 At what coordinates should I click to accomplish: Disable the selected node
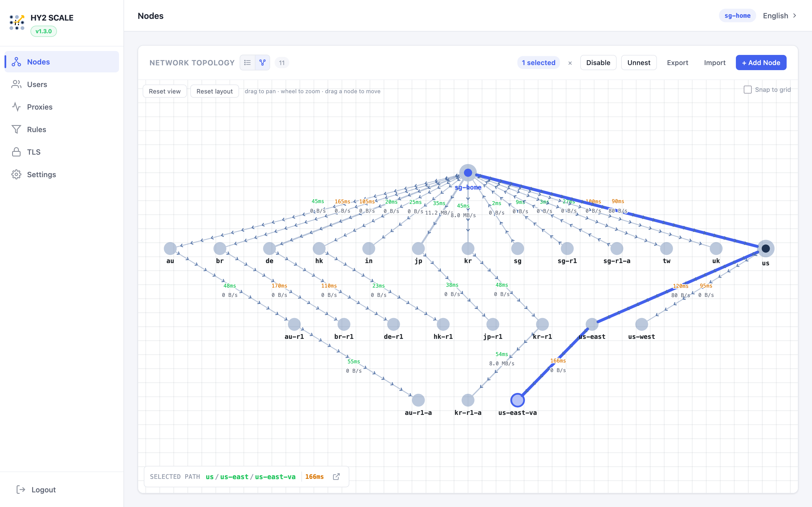point(598,63)
